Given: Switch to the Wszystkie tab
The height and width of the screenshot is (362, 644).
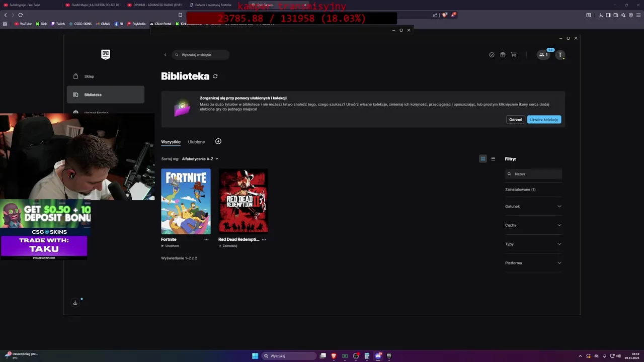Looking at the screenshot, I should click(x=171, y=142).
